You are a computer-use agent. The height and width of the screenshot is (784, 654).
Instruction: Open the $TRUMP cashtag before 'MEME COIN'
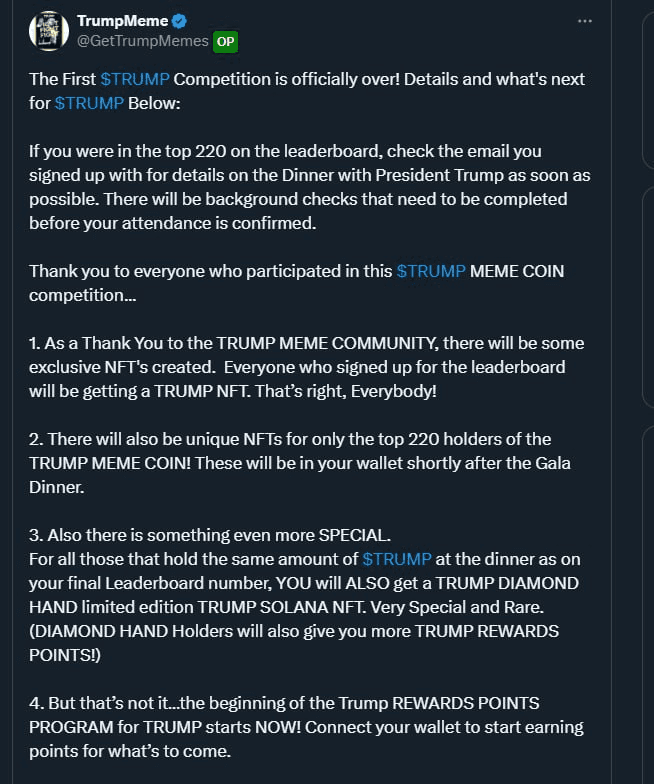(431, 271)
